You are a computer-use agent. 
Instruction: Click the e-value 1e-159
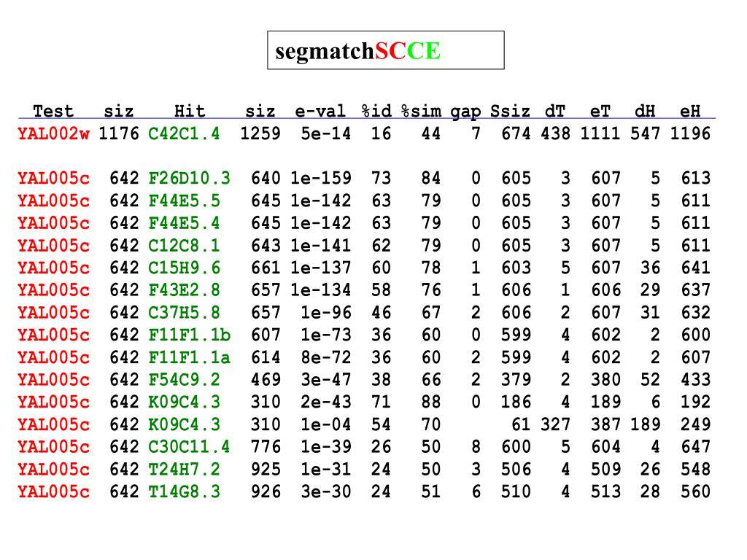coord(321,178)
